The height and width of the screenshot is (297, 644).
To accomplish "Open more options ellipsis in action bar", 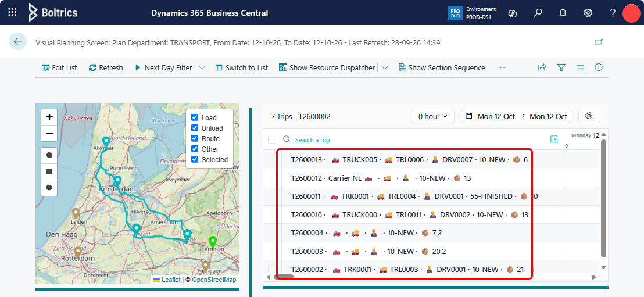I will [500, 67].
